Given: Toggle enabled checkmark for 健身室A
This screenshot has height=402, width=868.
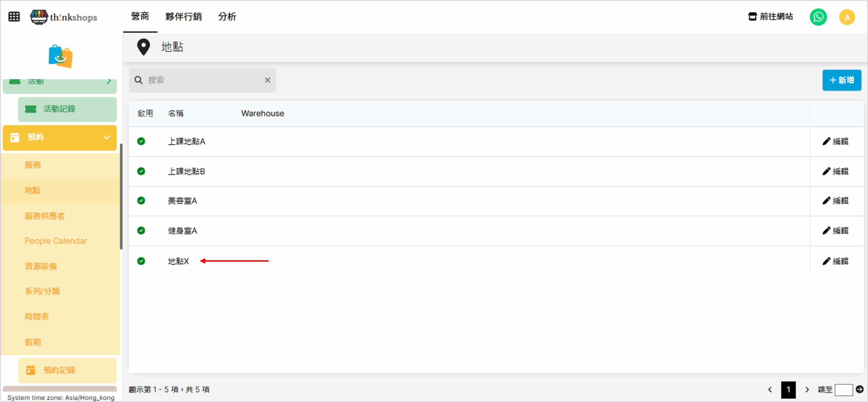Looking at the screenshot, I should coord(141,231).
